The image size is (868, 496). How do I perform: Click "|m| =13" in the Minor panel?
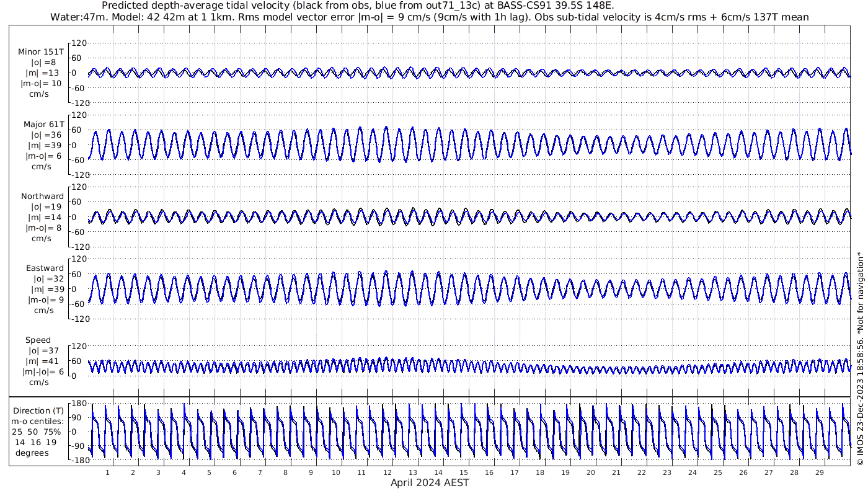pyautogui.click(x=43, y=73)
